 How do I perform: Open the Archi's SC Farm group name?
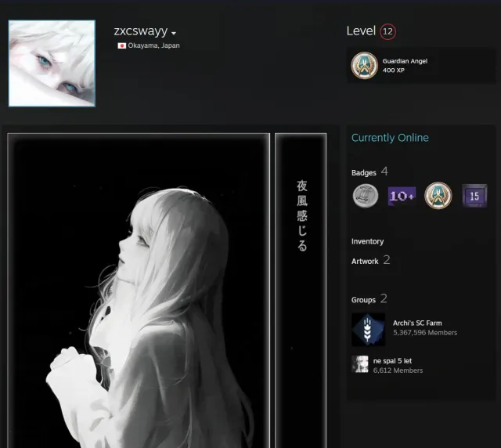pyautogui.click(x=417, y=323)
